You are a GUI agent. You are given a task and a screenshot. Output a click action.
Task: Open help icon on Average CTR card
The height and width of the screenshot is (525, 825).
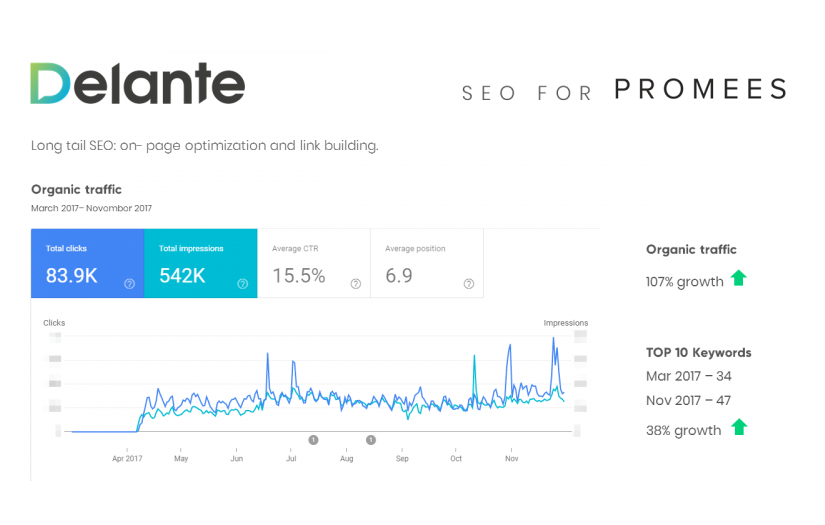pyautogui.click(x=356, y=284)
